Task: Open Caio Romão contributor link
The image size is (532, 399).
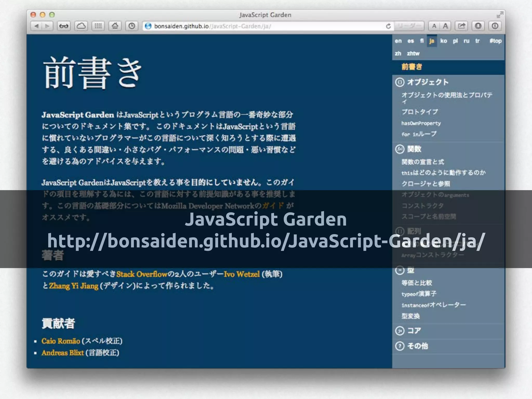Action: point(61,341)
